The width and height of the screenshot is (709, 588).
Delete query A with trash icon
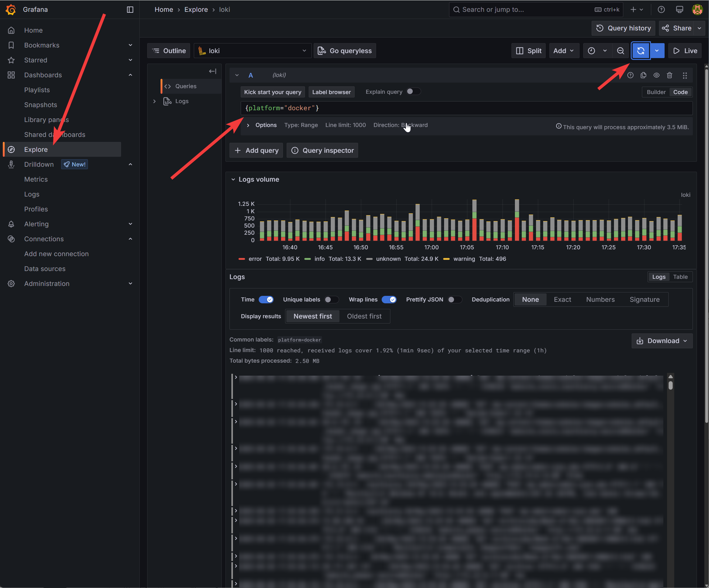(670, 75)
